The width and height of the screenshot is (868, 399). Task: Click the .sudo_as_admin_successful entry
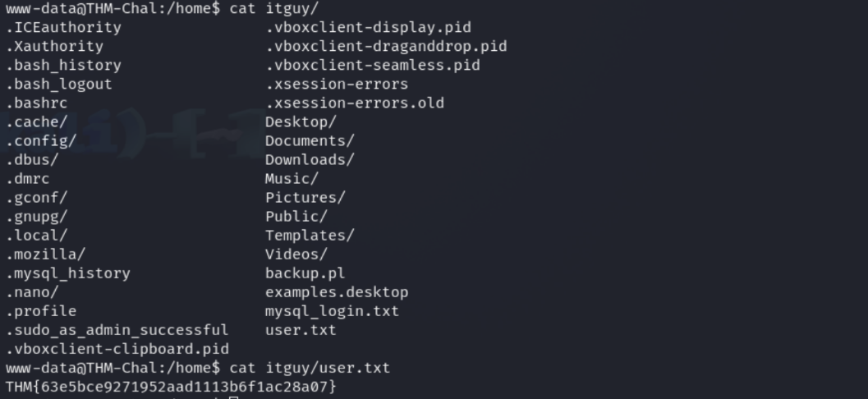tap(117, 330)
